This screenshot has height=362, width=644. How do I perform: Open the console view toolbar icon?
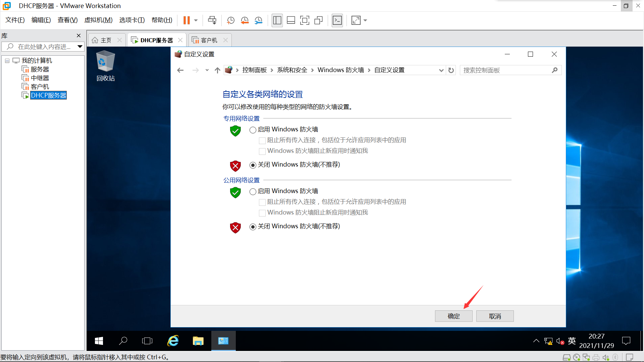(x=337, y=20)
